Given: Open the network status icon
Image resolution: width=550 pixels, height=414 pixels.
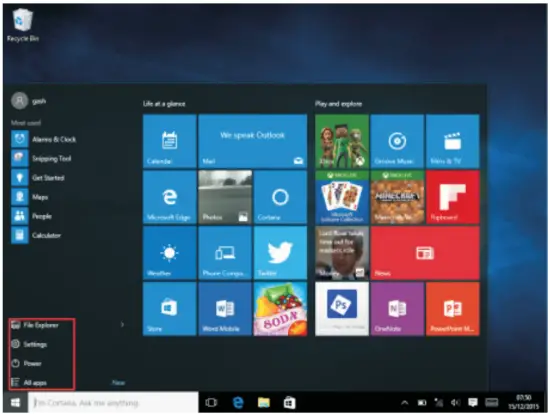Looking at the screenshot, I should coord(438,402).
